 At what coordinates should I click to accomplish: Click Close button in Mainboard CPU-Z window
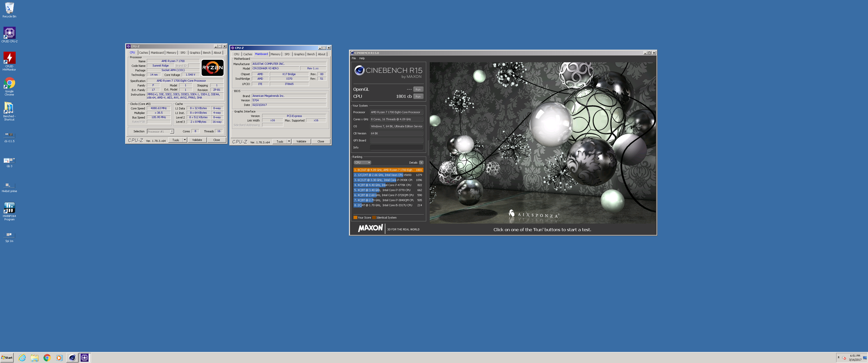[x=321, y=141]
